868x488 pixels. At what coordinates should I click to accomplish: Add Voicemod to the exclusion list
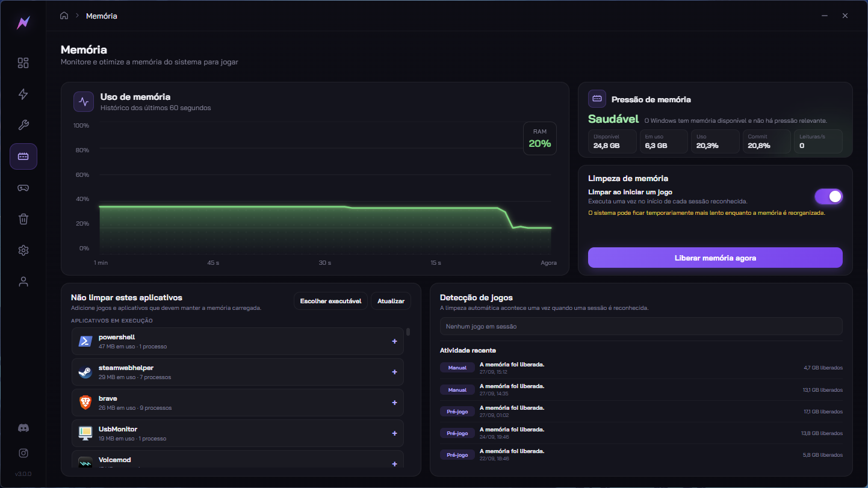coord(395,464)
